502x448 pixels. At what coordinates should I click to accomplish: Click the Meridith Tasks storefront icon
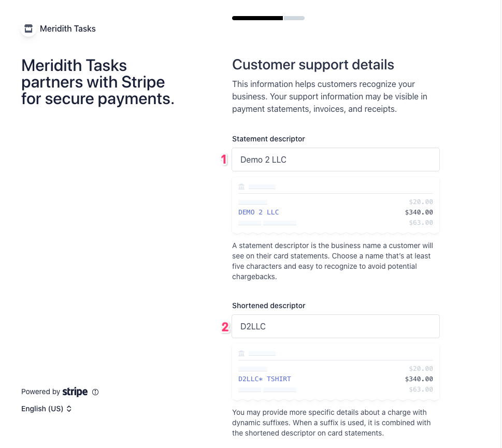pos(29,28)
